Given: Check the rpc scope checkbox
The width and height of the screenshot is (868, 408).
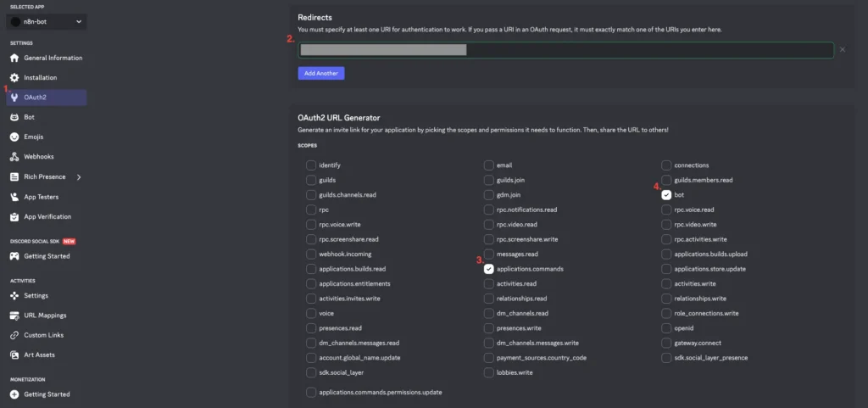Looking at the screenshot, I should pyautogui.click(x=311, y=210).
